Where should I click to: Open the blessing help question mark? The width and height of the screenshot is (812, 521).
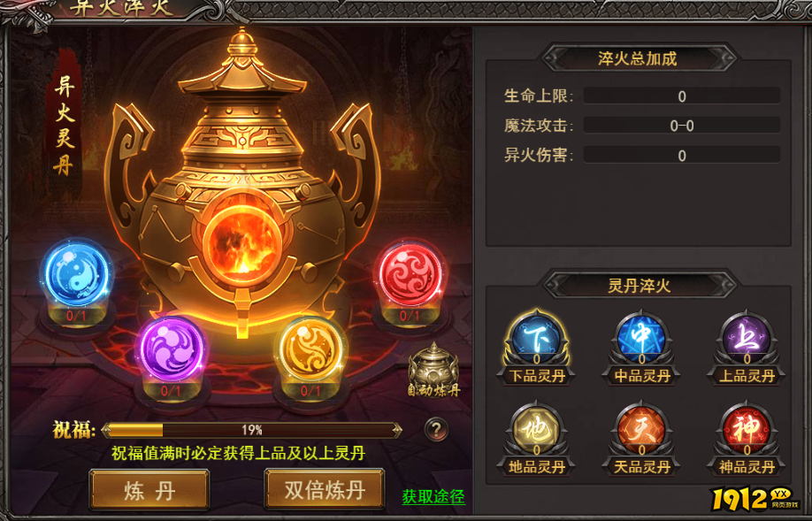point(436,429)
